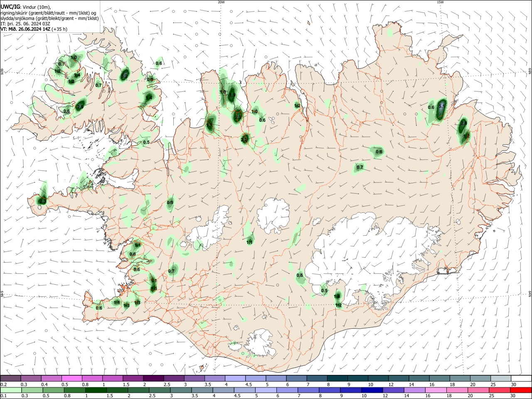Screen dimensions: 532x399
Task: Pick the pale green 0.1 swatch in lower legend
Action: 11,390
